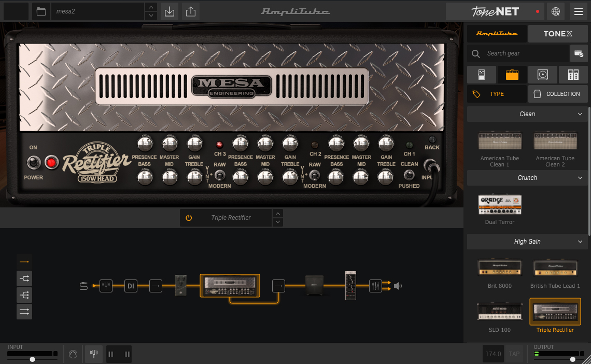Click the COLLECTION filter button
Viewport: 591px width, 364px height.
point(558,94)
